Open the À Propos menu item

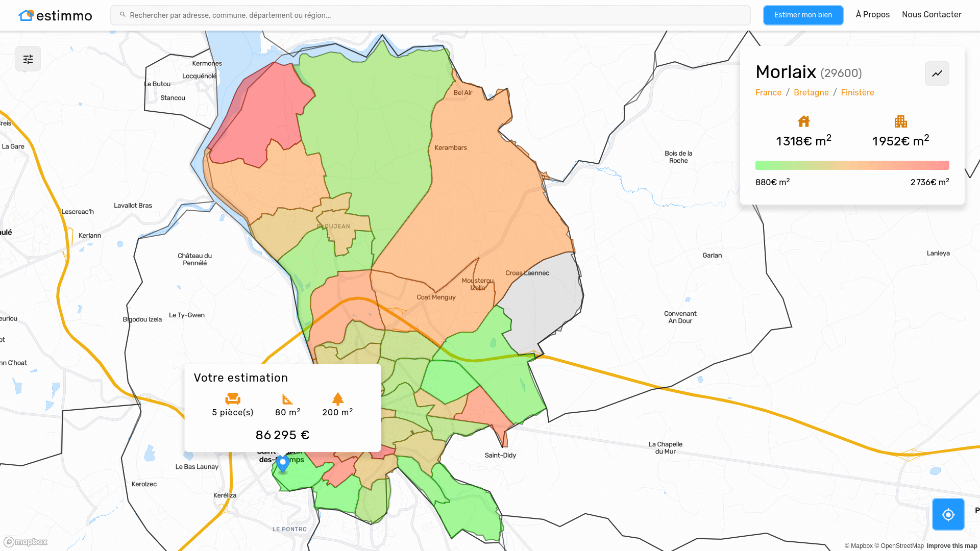[x=872, y=15]
